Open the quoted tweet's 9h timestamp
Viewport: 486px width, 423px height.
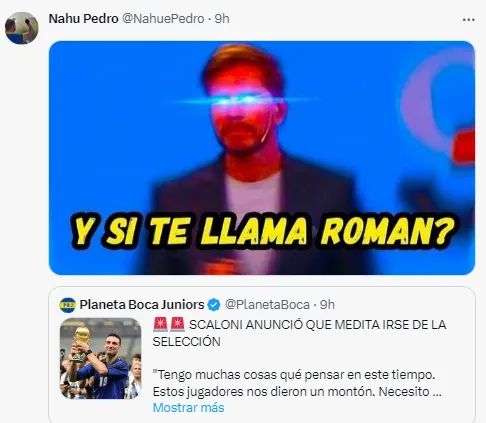(x=327, y=305)
